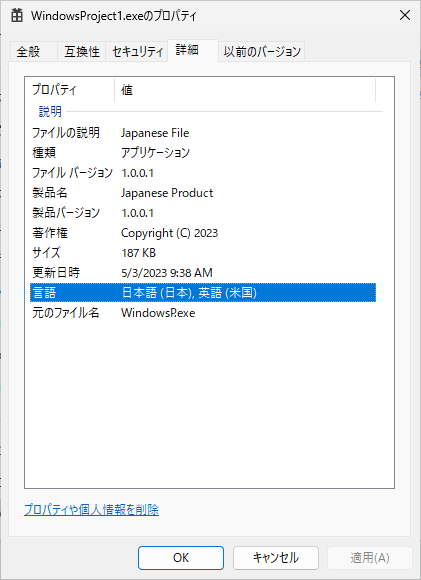The height and width of the screenshot is (580, 421).
Task: Select the ファイル バージョン row label
Action: tap(72, 173)
